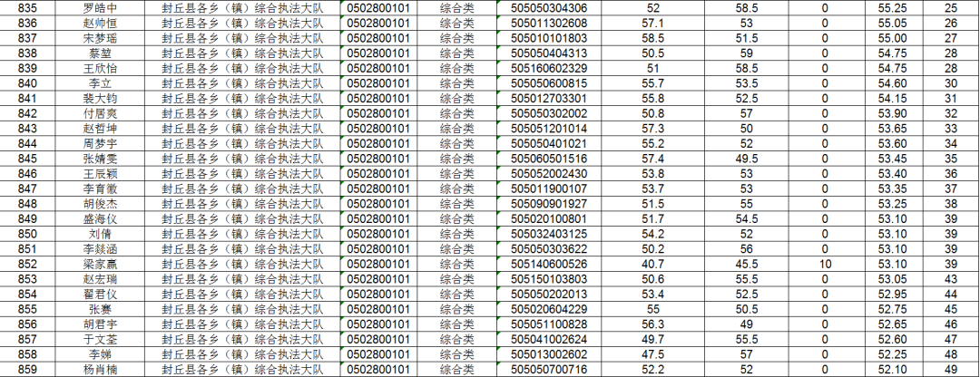Click ticket number 505020100801

click(x=549, y=218)
